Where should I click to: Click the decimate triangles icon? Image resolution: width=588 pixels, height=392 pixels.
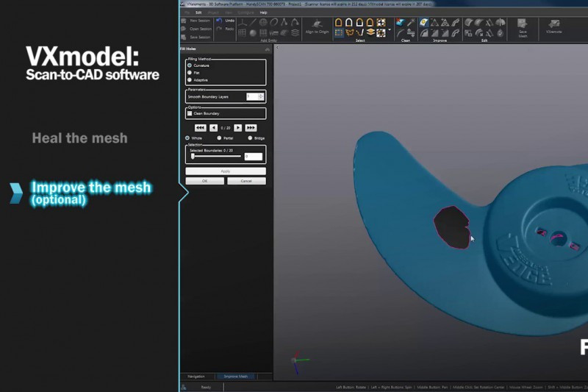click(434, 23)
